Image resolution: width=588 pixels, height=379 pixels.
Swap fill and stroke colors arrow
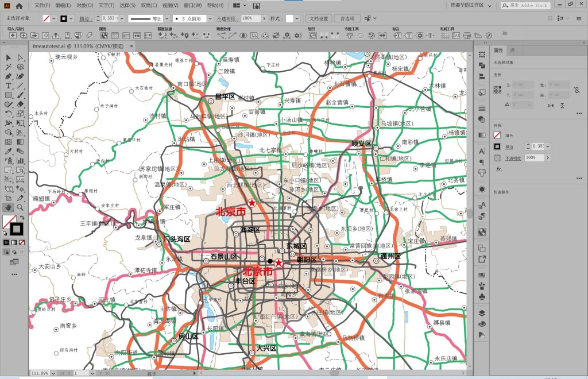tap(22, 218)
